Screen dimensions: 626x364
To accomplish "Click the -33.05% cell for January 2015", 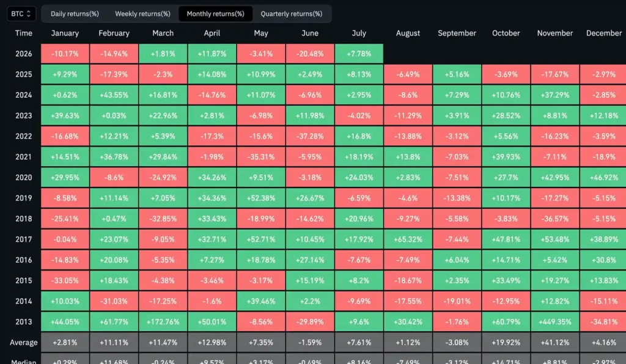I will (65, 281).
